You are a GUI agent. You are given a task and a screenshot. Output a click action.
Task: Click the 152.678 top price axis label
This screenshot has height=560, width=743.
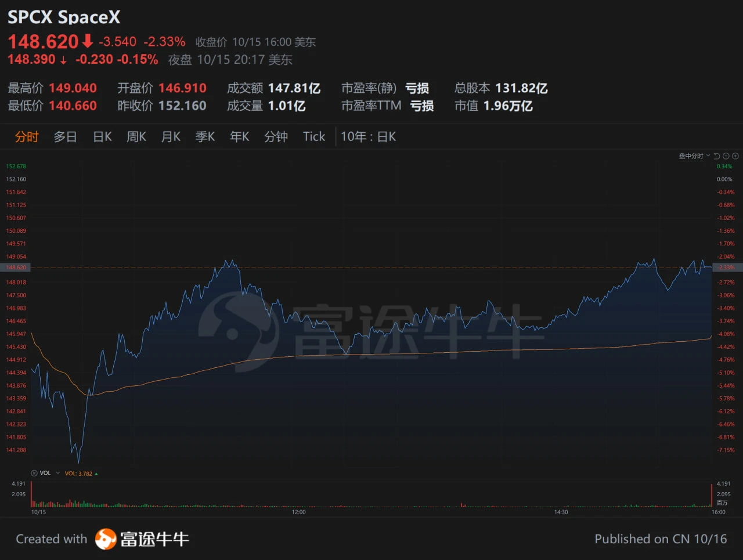point(16,167)
